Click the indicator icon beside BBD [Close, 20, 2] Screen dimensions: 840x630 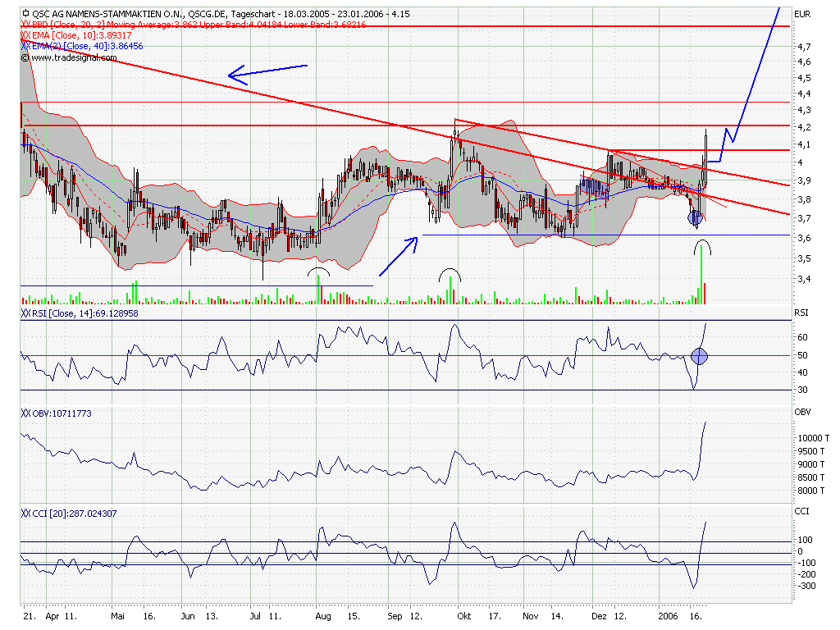click(x=25, y=25)
